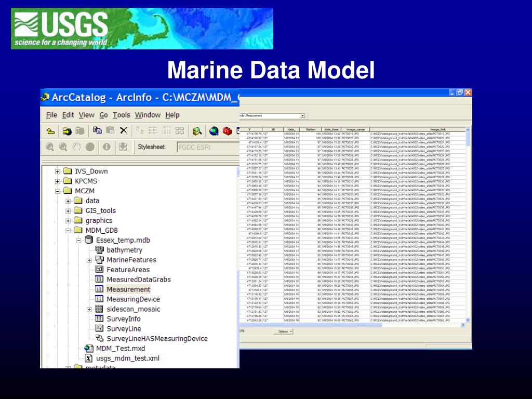Select the Measurement table in the tree
The image size is (532, 399).
(x=128, y=289)
